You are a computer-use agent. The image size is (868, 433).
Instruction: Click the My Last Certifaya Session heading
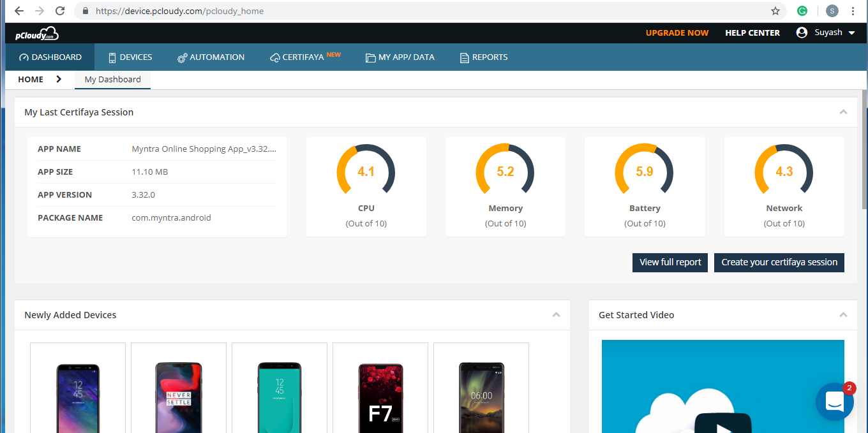click(79, 112)
